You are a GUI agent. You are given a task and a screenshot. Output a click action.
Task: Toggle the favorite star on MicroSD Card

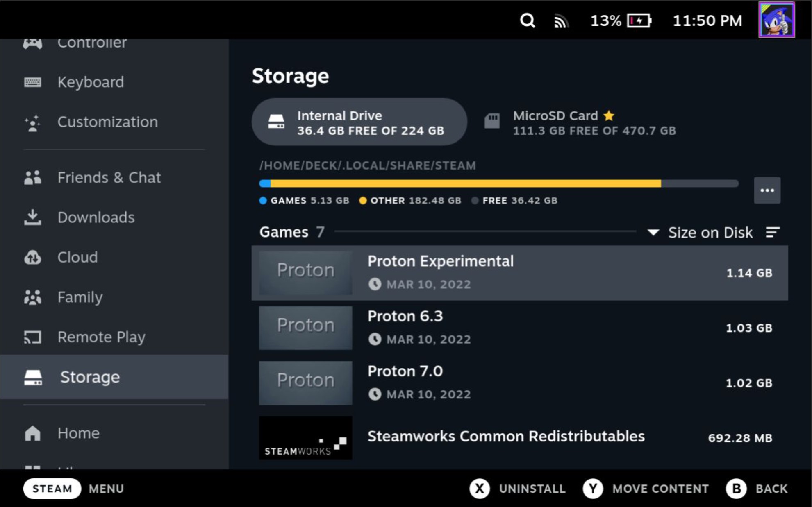pos(609,116)
